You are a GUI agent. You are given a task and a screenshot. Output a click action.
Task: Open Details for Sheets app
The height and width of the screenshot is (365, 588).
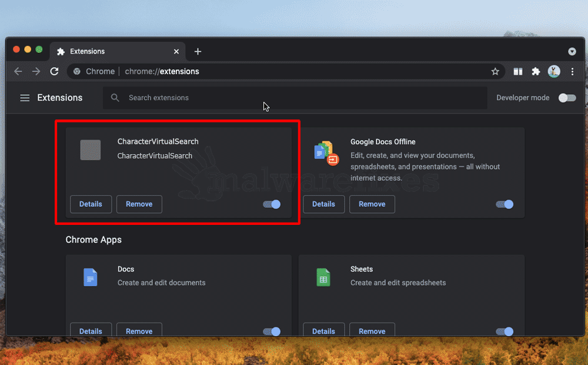click(323, 330)
